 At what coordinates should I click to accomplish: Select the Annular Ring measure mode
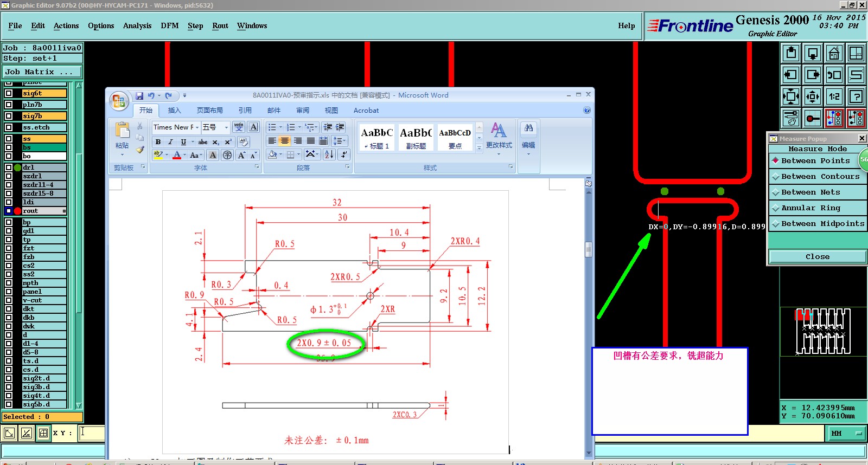818,208
